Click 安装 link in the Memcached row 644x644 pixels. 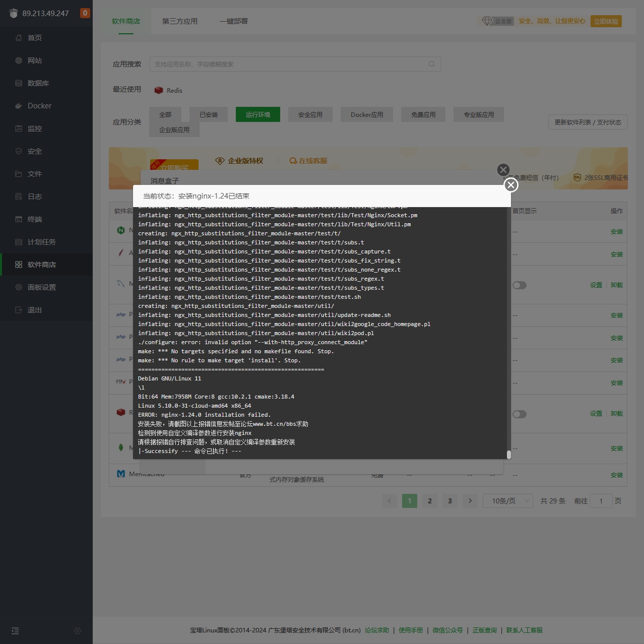[x=617, y=475]
